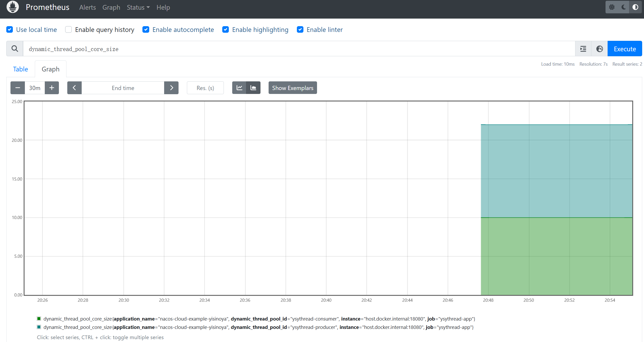Decrease the 30m time range
The height and width of the screenshot is (342, 644).
[18, 88]
